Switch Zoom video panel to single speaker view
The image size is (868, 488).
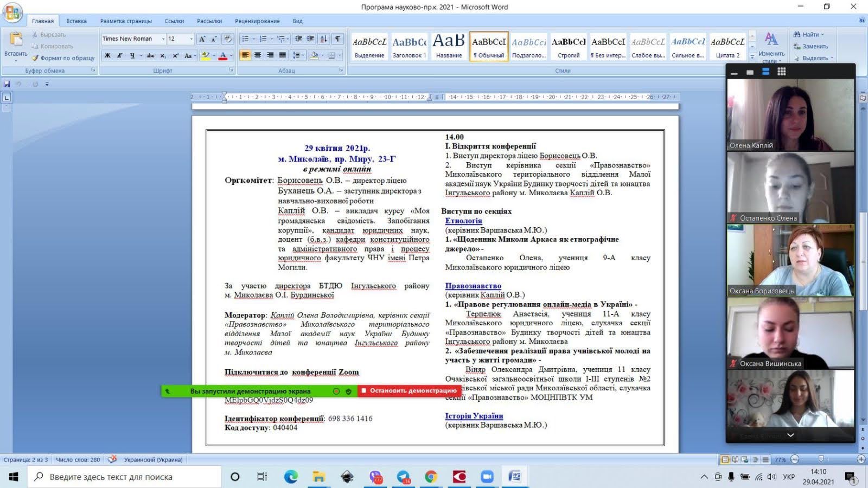click(750, 72)
